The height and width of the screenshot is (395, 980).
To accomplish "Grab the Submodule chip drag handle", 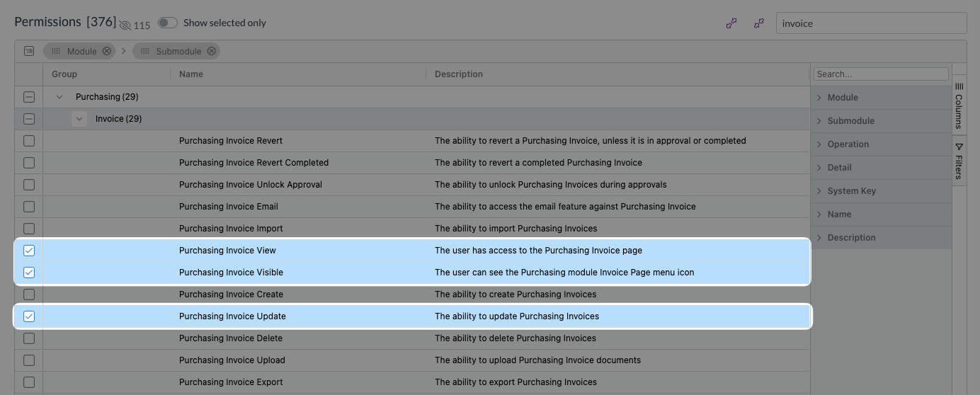I will tap(144, 51).
